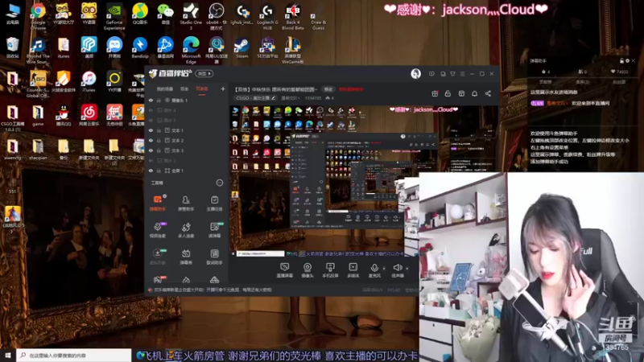Expand the speaker options arrow

tap(407, 269)
